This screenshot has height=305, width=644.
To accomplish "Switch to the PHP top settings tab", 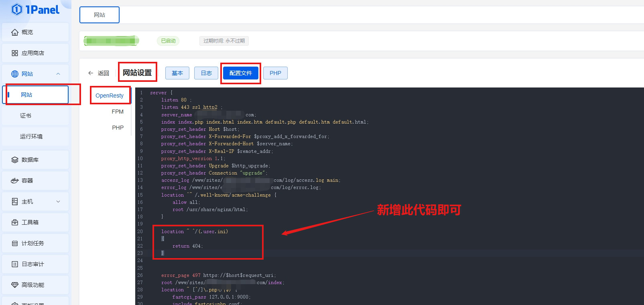I will tap(275, 73).
